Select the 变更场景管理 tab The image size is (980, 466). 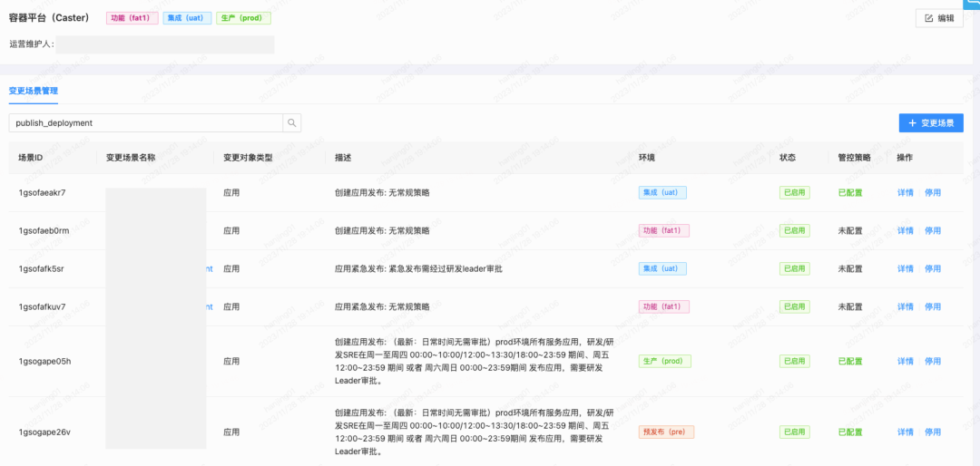tap(34, 91)
